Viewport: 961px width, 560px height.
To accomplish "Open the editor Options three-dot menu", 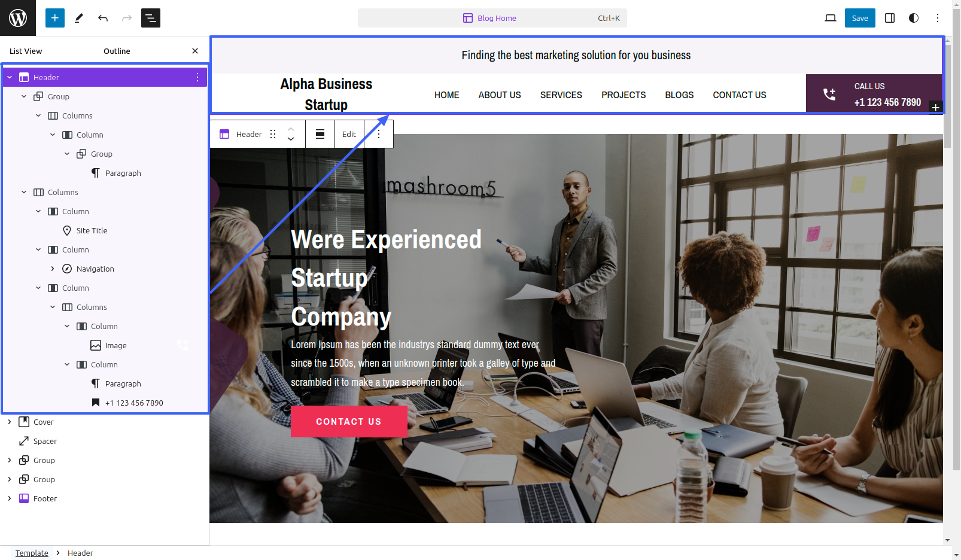I will click(938, 18).
